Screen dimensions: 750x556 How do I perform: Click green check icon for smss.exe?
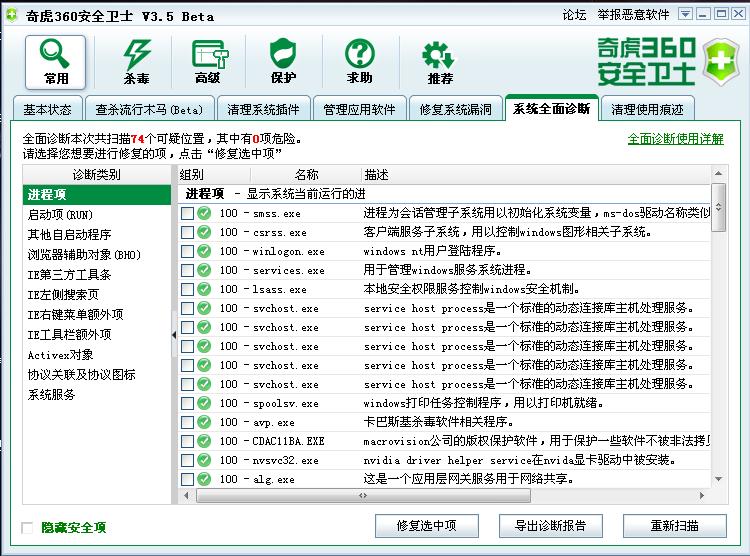(x=204, y=213)
